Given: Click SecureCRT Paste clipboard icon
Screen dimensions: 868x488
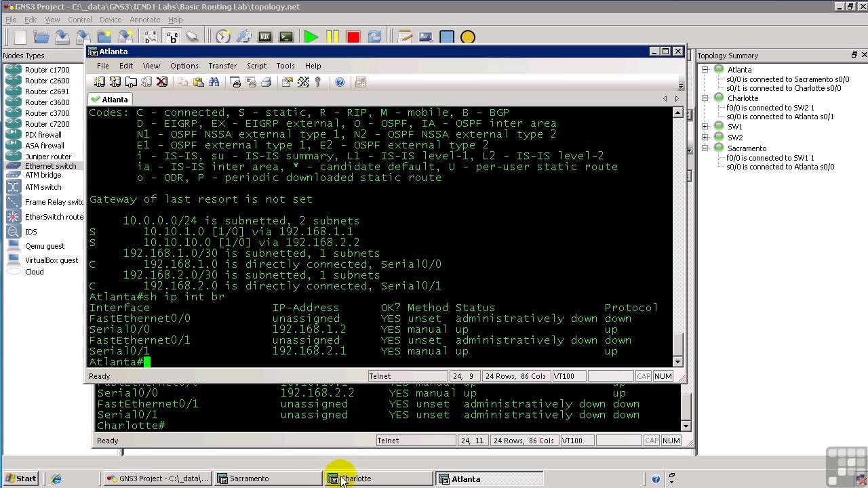Looking at the screenshot, I should (198, 82).
